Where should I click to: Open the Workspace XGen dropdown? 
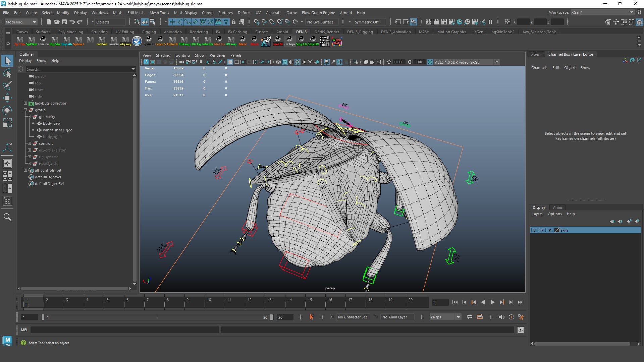602,12
